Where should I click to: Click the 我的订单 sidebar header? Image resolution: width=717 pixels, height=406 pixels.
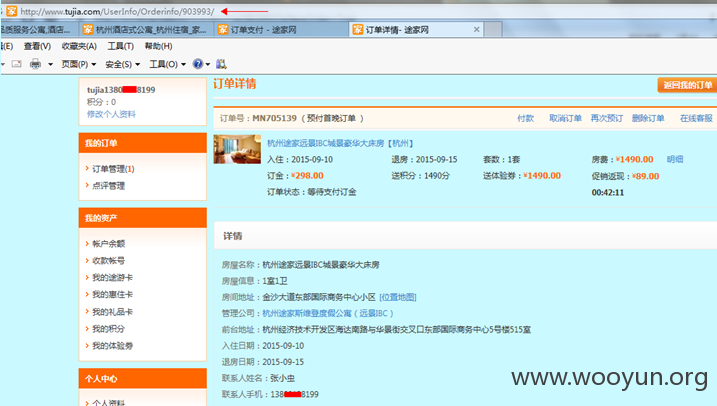pyautogui.click(x=143, y=143)
